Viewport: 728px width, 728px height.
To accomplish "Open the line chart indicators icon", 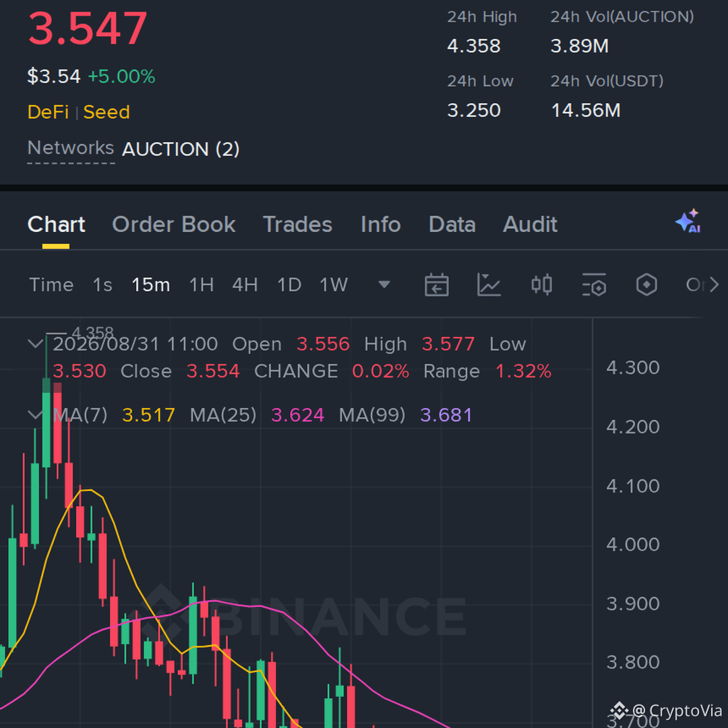I will pos(489,284).
